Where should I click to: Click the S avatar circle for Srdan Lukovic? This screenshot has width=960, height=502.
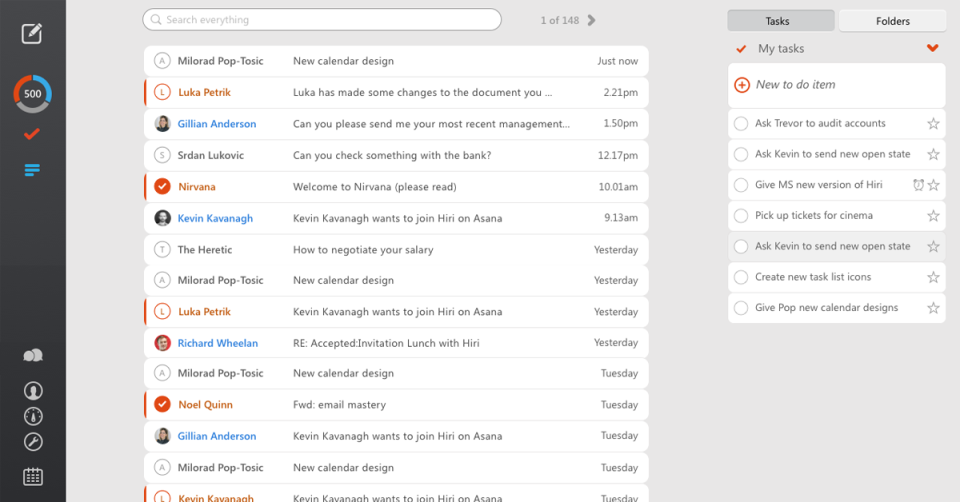(162, 155)
